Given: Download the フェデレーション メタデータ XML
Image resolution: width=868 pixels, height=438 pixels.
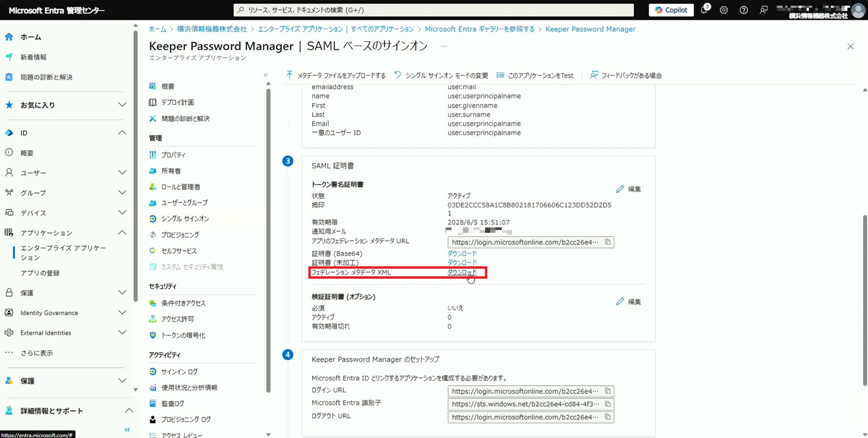Looking at the screenshot, I should [462, 272].
